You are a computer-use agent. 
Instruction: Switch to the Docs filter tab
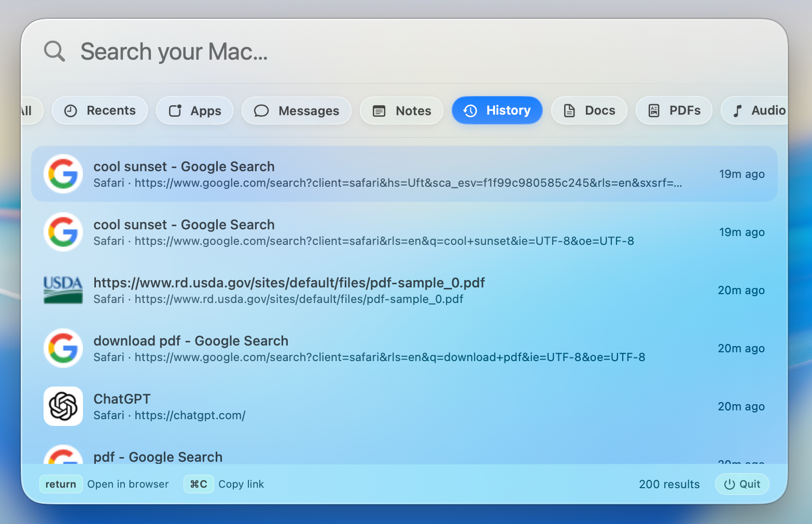pos(589,111)
